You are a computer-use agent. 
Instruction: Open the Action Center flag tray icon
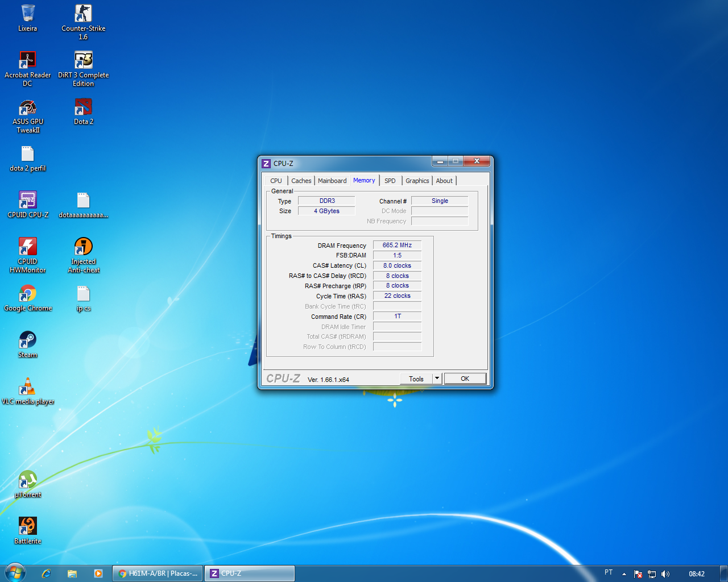pos(638,574)
